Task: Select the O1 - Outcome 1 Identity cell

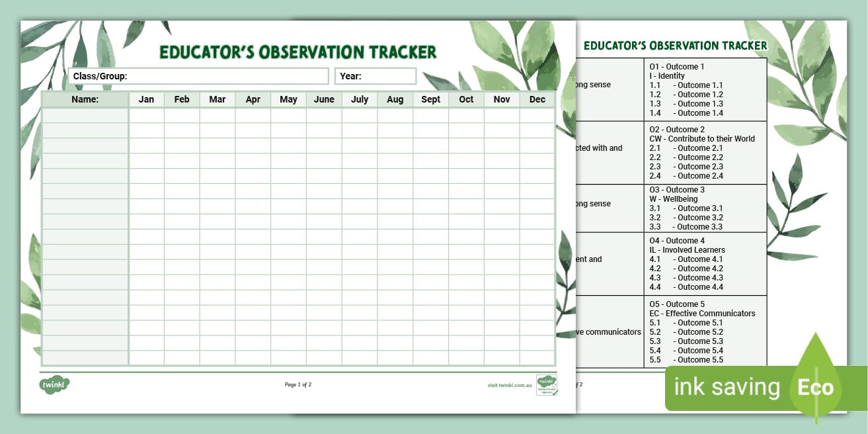Action: coord(704,89)
